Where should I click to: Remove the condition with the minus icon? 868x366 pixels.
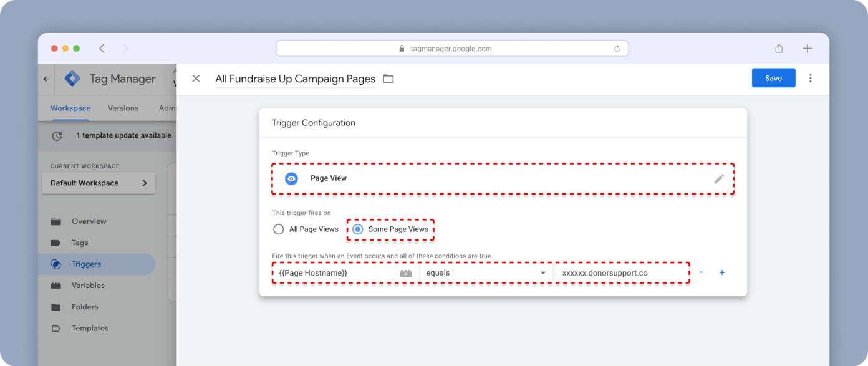[702, 272]
